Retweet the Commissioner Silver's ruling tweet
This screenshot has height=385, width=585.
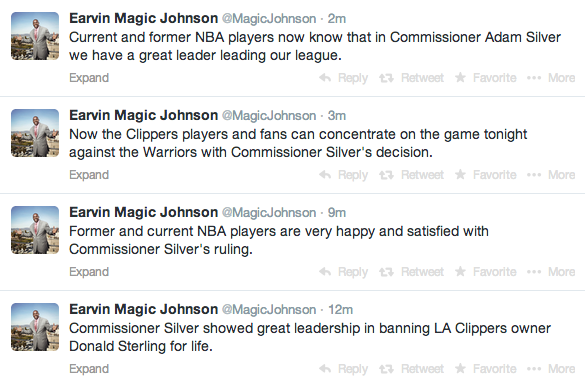pyautogui.click(x=412, y=272)
